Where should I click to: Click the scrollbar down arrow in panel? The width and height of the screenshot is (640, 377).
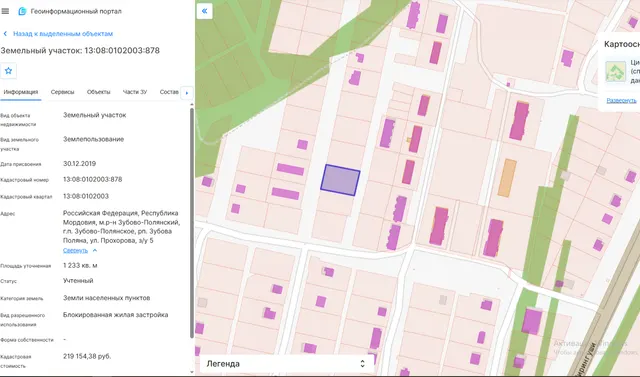192,372
